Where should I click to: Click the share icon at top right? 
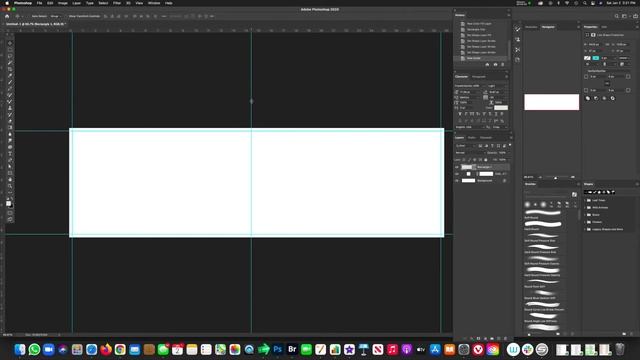click(636, 16)
